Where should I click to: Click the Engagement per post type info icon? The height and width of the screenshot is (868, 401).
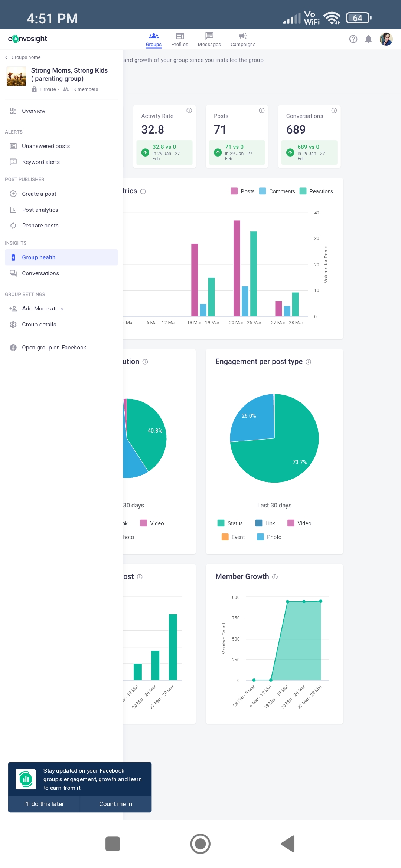[308, 362]
